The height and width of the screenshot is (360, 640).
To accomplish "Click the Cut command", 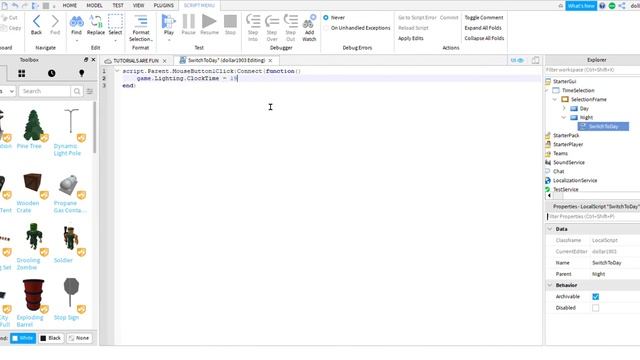I will point(9,18).
